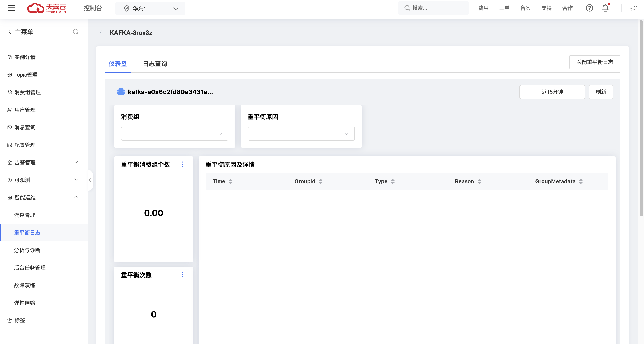Screen dimensions: 644x344
Task: Open the 合作 link in the header
Action: 567,8
